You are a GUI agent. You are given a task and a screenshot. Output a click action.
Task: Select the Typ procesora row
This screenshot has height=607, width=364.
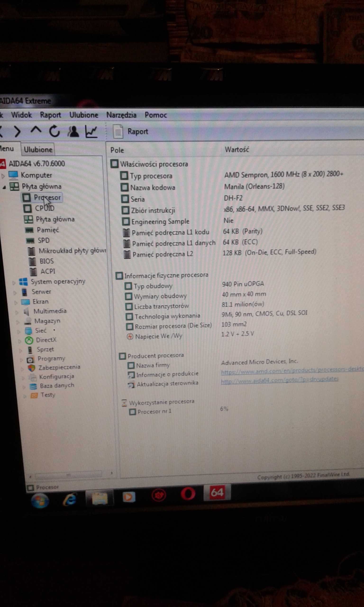click(x=232, y=175)
